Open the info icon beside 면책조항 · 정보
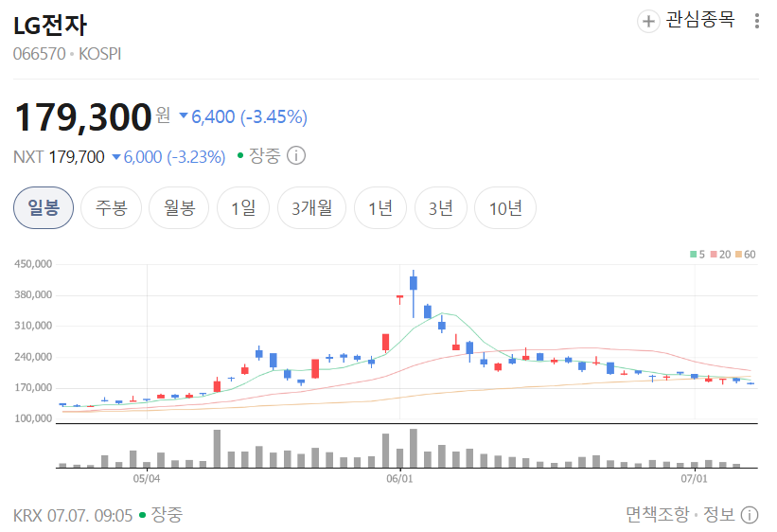The width and height of the screenshot is (777, 532). 750,515
